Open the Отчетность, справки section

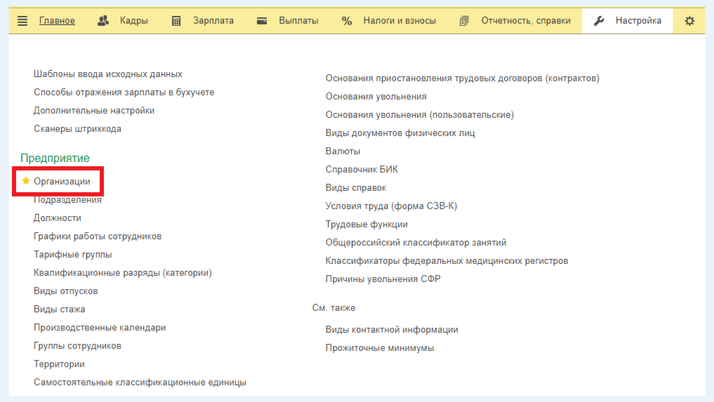(525, 21)
